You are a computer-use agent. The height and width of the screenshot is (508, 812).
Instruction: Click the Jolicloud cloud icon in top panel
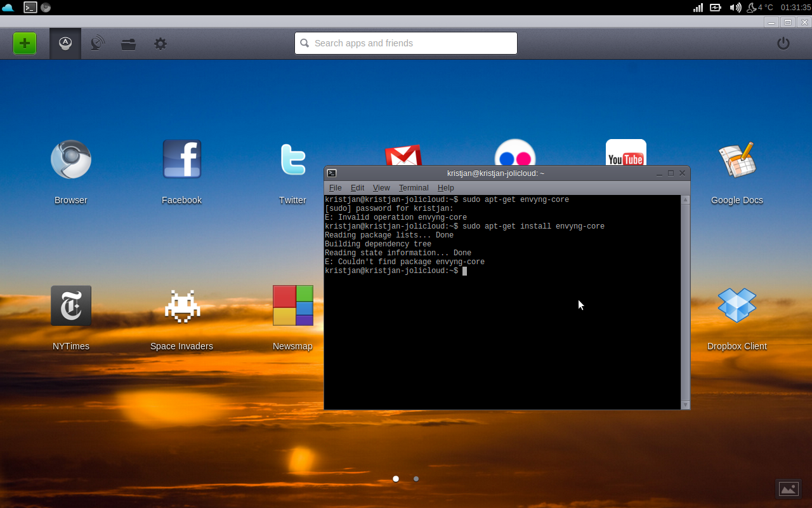(x=8, y=8)
